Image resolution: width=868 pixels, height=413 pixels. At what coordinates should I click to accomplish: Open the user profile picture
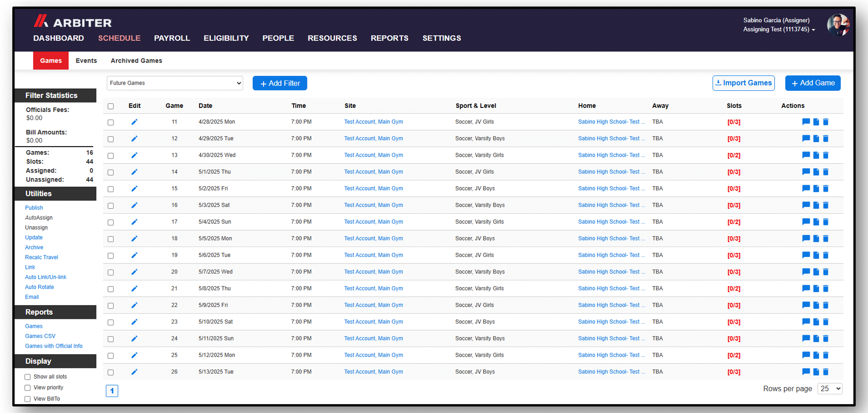click(x=838, y=25)
